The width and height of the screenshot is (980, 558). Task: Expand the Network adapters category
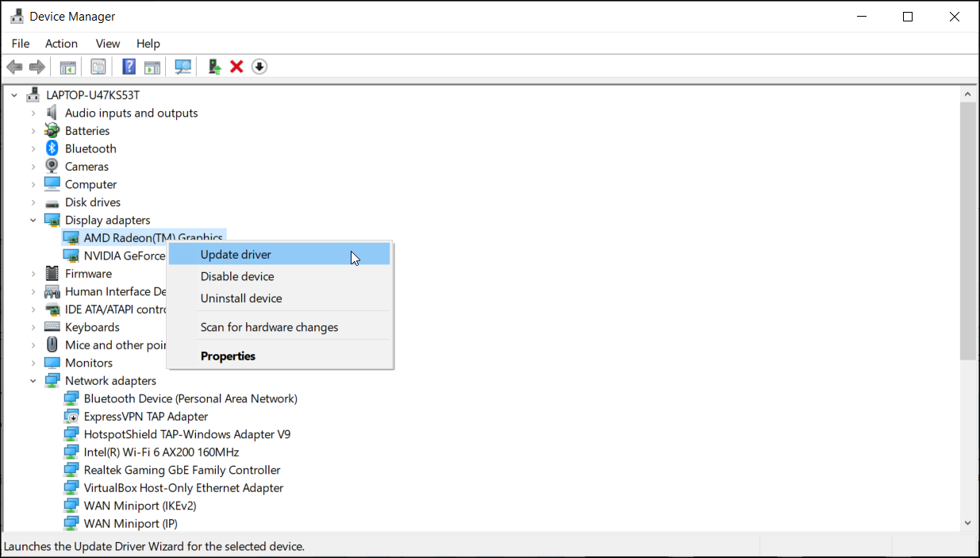[x=33, y=380]
